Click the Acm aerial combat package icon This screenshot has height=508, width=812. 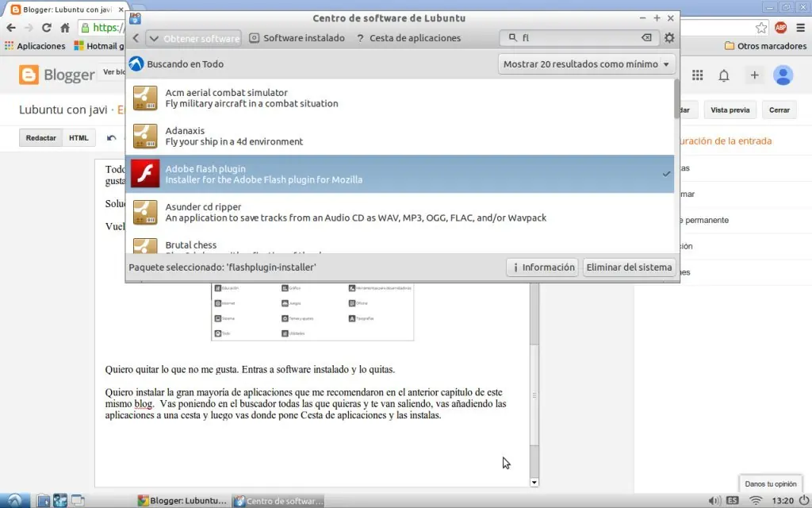point(145,98)
